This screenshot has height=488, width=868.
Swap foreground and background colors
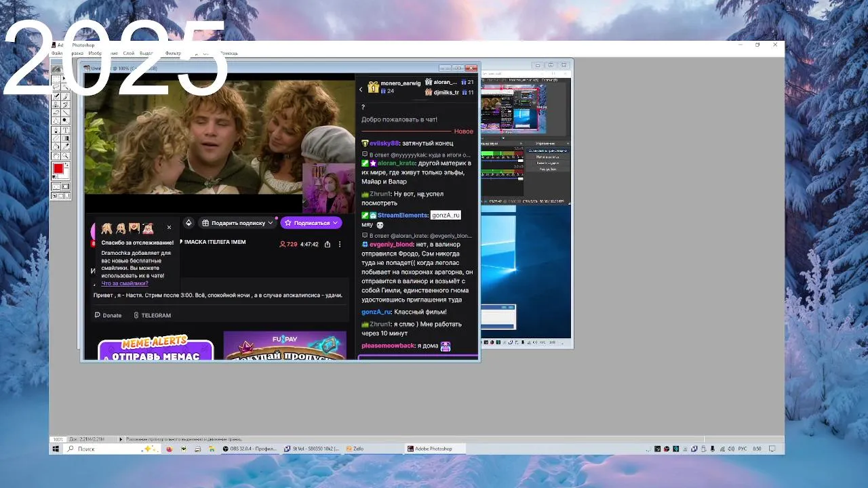67,164
